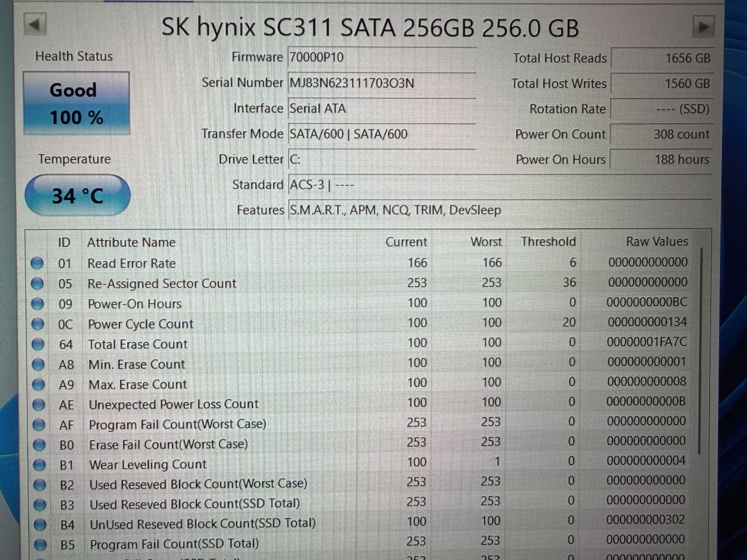Select the Power-On Hours attribute name in table
The image size is (747, 560).
[134, 304]
